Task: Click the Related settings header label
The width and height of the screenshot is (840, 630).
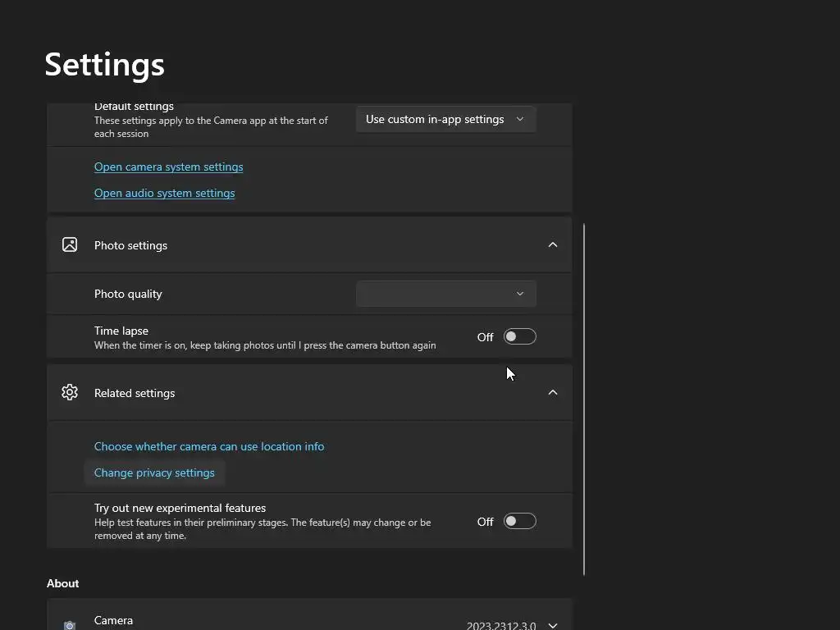Action: [135, 393]
